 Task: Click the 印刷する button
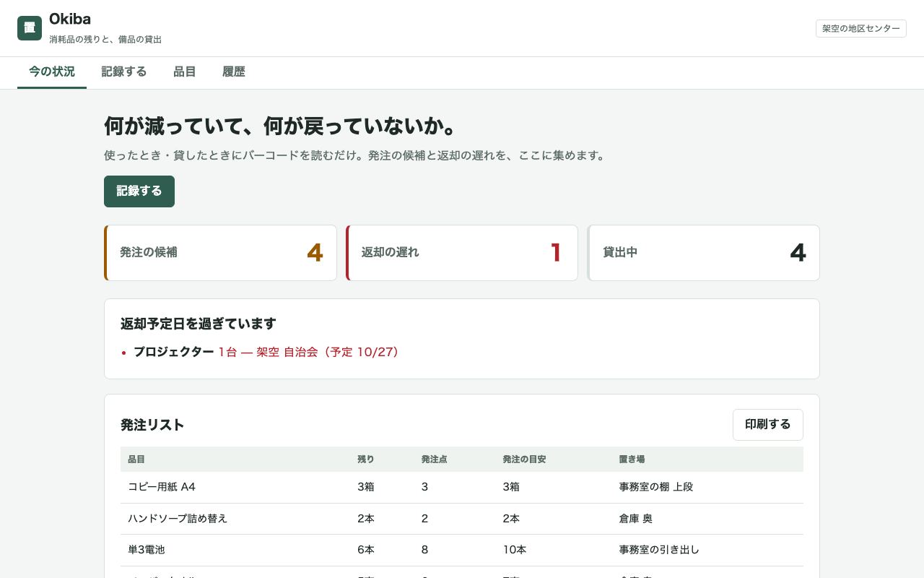(x=768, y=425)
